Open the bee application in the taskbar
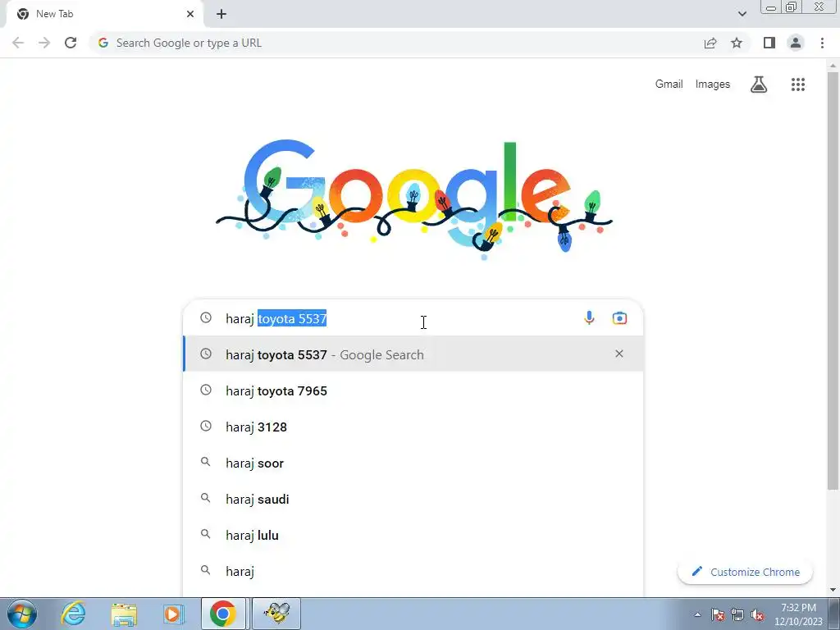This screenshot has width=840, height=630. pyautogui.click(x=276, y=614)
